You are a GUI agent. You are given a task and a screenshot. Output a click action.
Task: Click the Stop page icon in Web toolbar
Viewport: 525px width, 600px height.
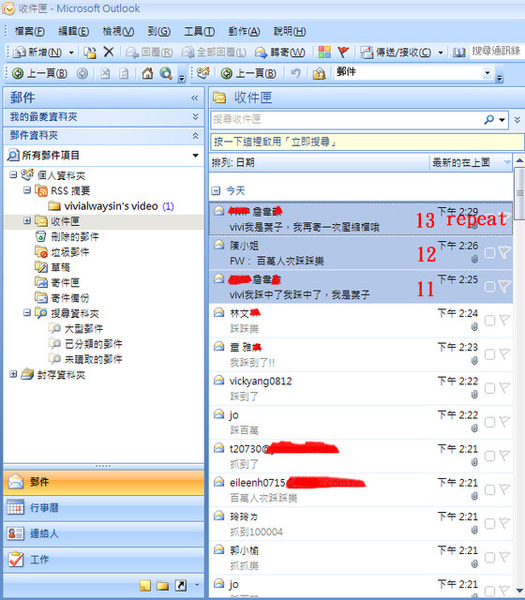click(105, 73)
